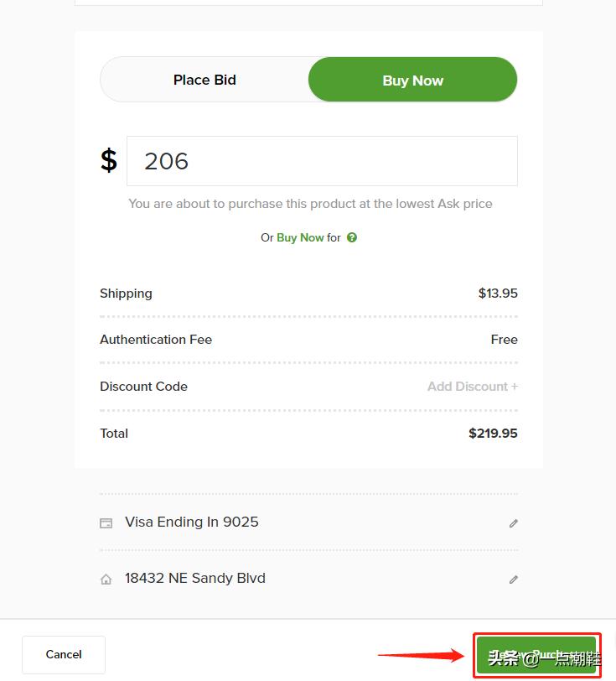Edit payment method with pencil icon
This screenshot has width=616, height=681.
514,523
